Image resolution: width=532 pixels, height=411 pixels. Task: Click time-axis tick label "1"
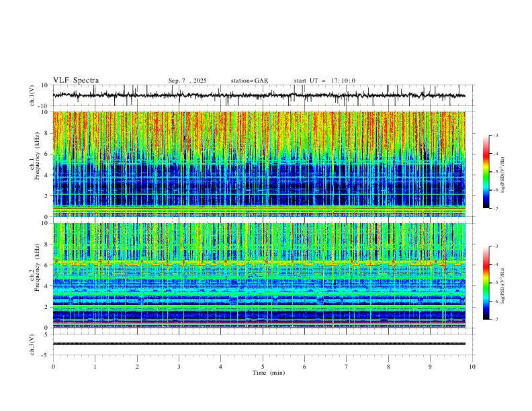(95, 367)
